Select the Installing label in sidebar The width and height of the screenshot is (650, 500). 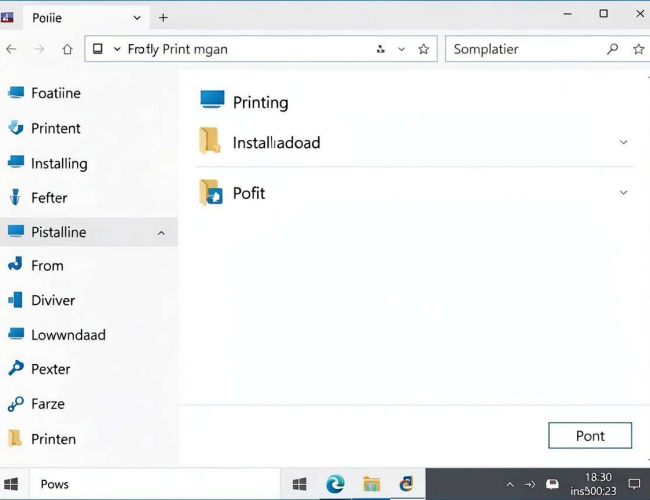(59, 163)
